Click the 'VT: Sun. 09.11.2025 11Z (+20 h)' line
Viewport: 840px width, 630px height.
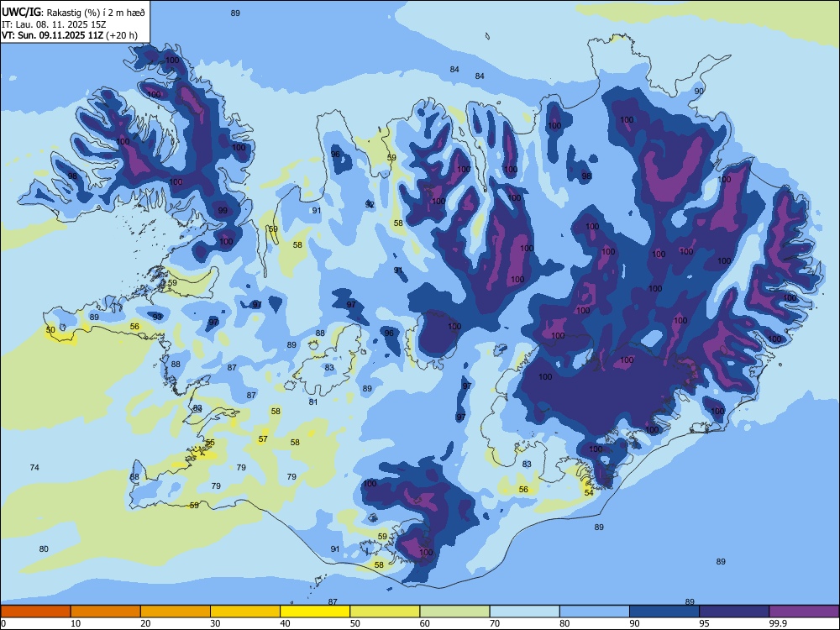pyautogui.click(x=70, y=35)
